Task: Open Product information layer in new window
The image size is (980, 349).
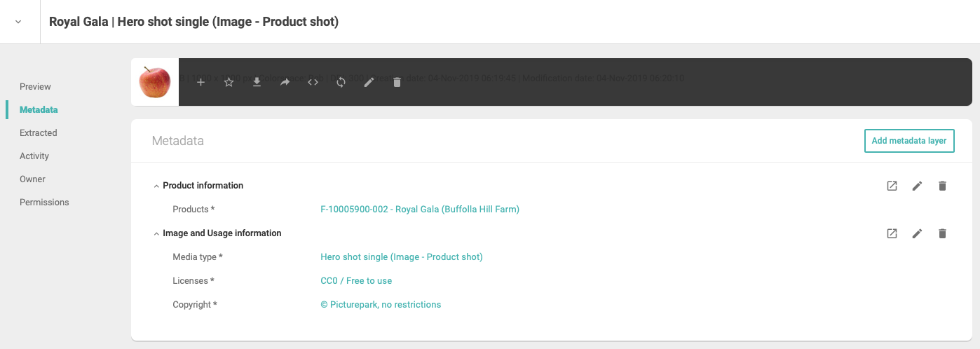Action: 892,186
